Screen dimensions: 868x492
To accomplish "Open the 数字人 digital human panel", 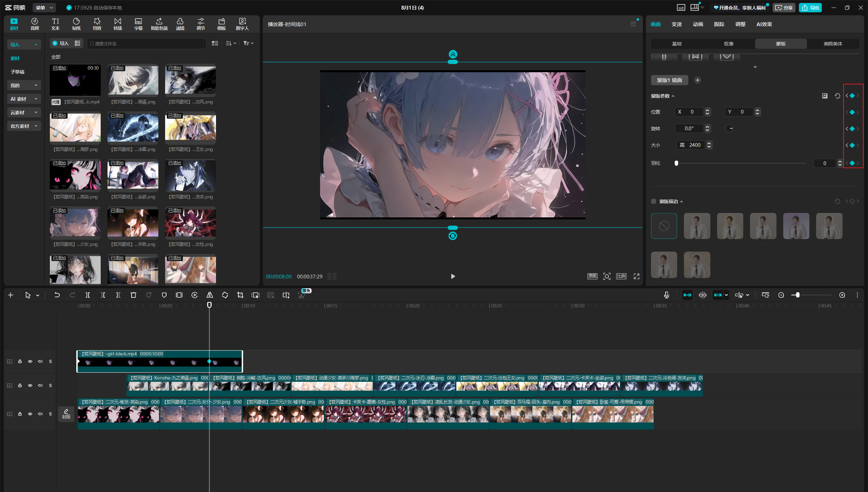I will tap(242, 24).
